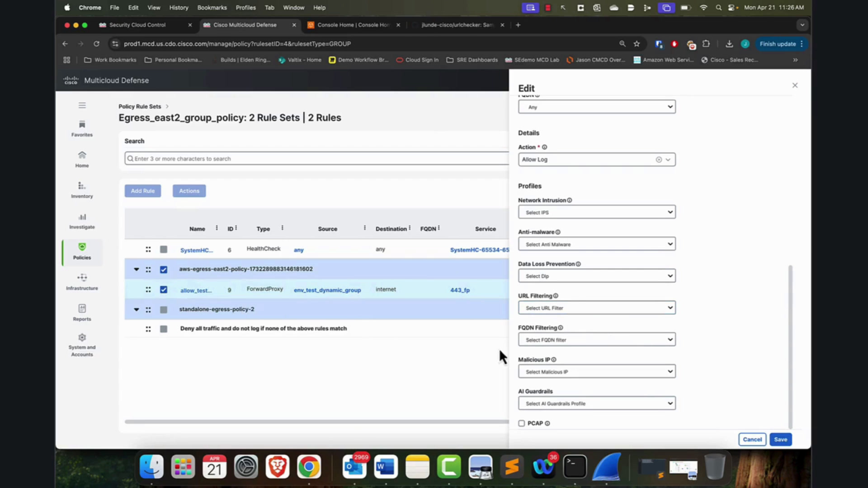Open System and Accounts settings
Screen dimensions: 868x488
tap(82, 345)
